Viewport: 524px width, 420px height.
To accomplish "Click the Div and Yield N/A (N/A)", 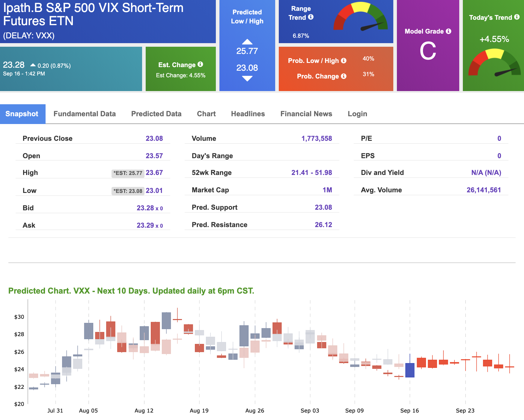I will pos(486,173).
